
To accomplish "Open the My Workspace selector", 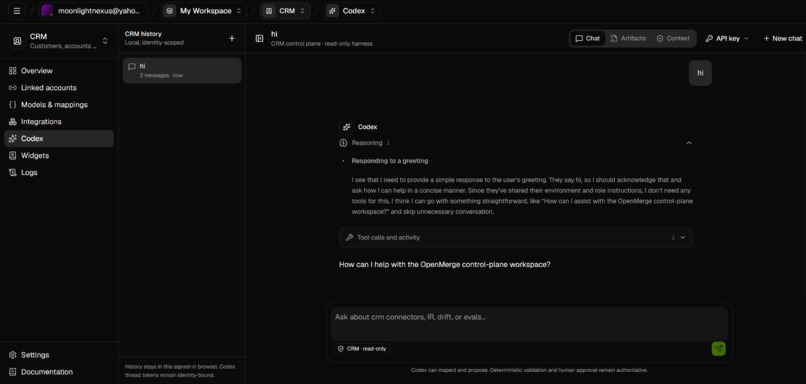I will point(205,11).
